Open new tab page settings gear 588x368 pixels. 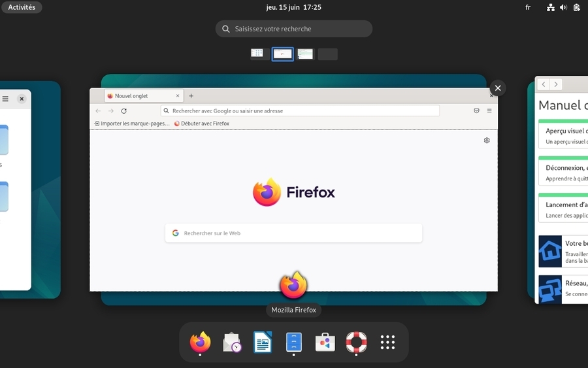tap(487, 141)
